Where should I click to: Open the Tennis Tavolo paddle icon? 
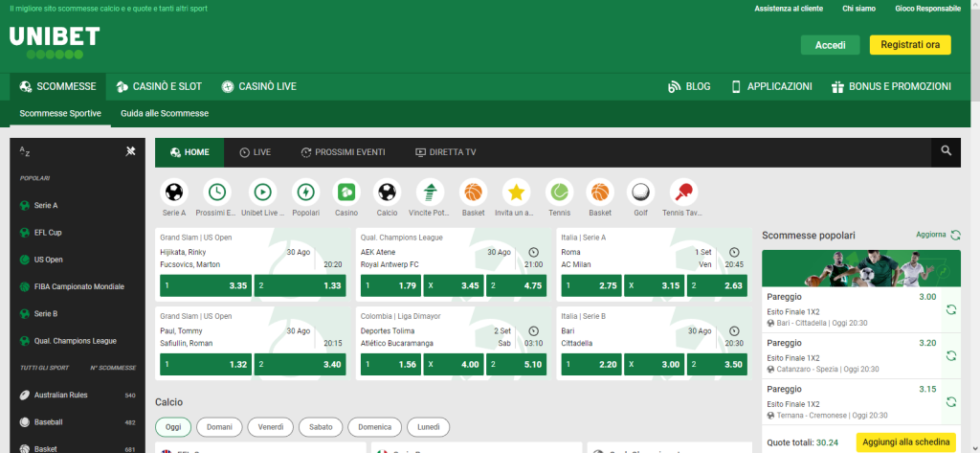click(683, 192)
